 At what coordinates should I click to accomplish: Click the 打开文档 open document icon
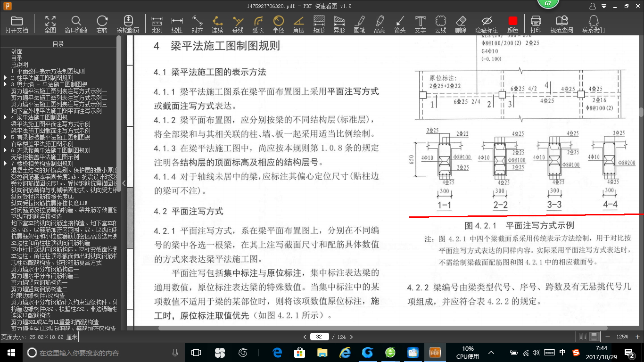click(17, 24)
